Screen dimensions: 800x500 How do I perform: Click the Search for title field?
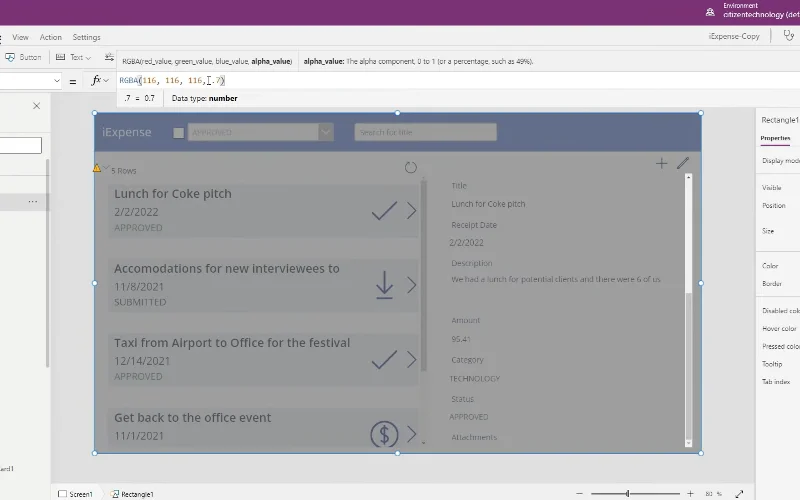[426, 132]
